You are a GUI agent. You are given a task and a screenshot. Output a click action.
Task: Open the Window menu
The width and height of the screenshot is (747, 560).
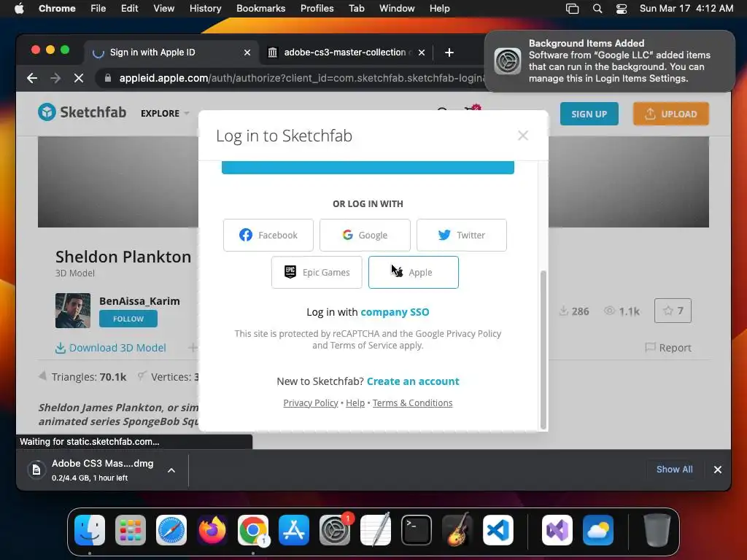pos(397,9)
